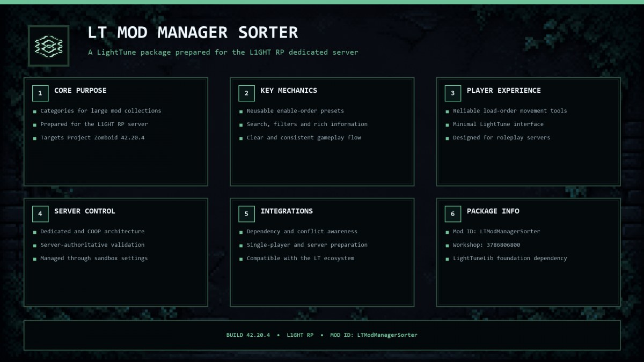Select the CORE PURPOSE heading
644x362 pixels.
click(80, 91)
